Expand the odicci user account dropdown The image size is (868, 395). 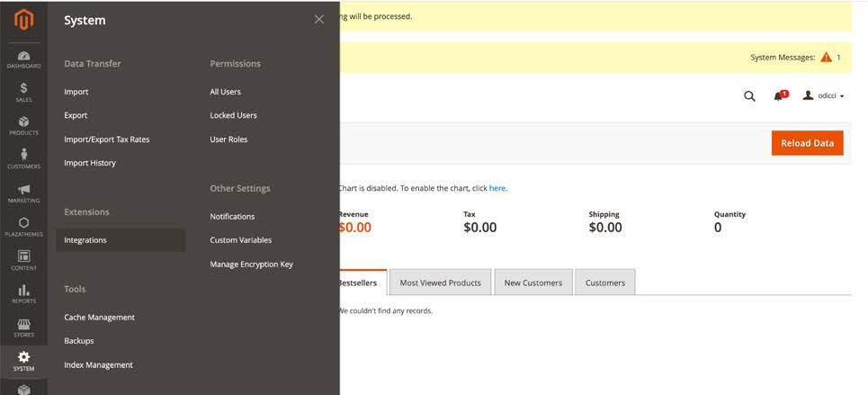(823, 96)
